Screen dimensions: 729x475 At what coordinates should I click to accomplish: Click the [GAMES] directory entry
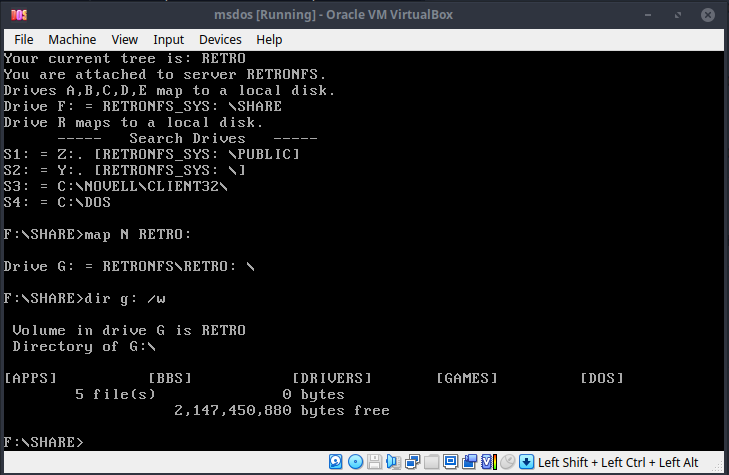click(467, 378)
